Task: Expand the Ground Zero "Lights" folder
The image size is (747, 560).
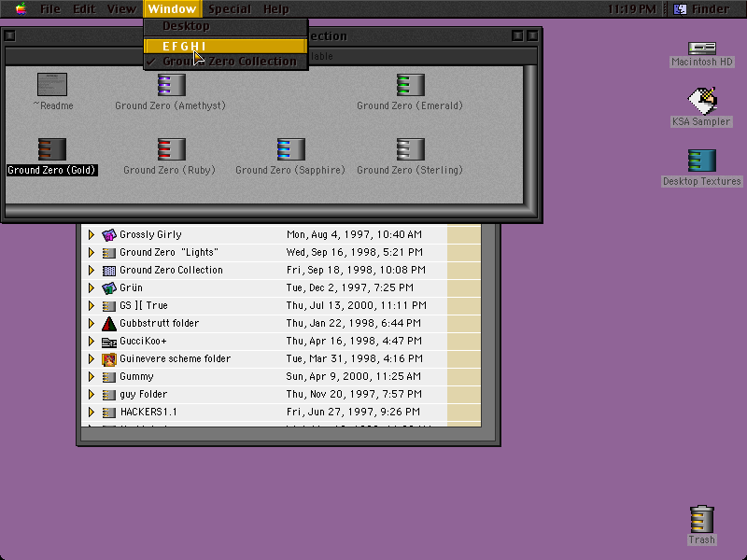Action: coord(91,252)
